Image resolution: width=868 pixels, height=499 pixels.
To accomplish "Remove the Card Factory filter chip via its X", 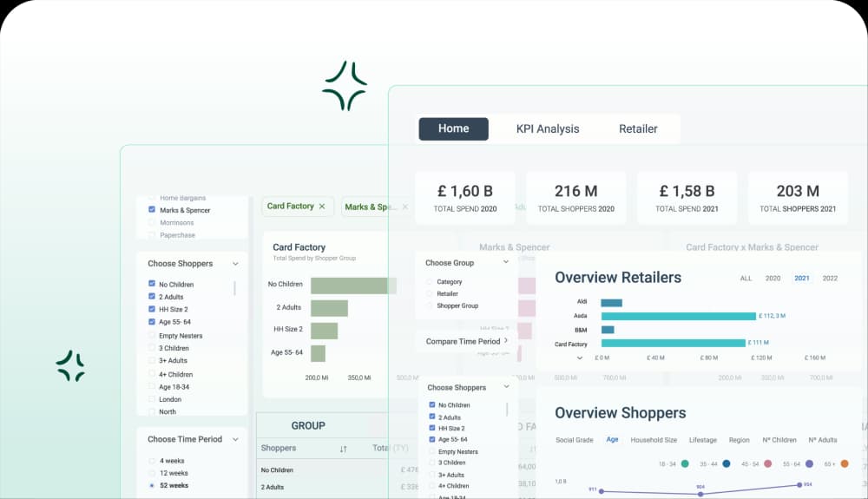I will pos(322,207).
